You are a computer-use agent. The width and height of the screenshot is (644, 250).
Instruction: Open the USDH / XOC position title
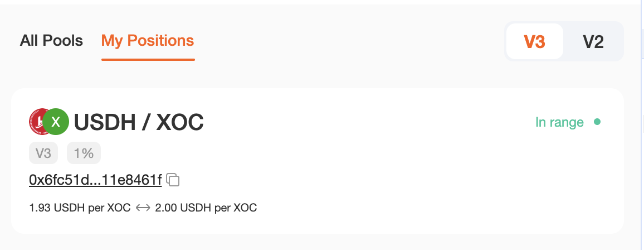[x=139, y=122]
